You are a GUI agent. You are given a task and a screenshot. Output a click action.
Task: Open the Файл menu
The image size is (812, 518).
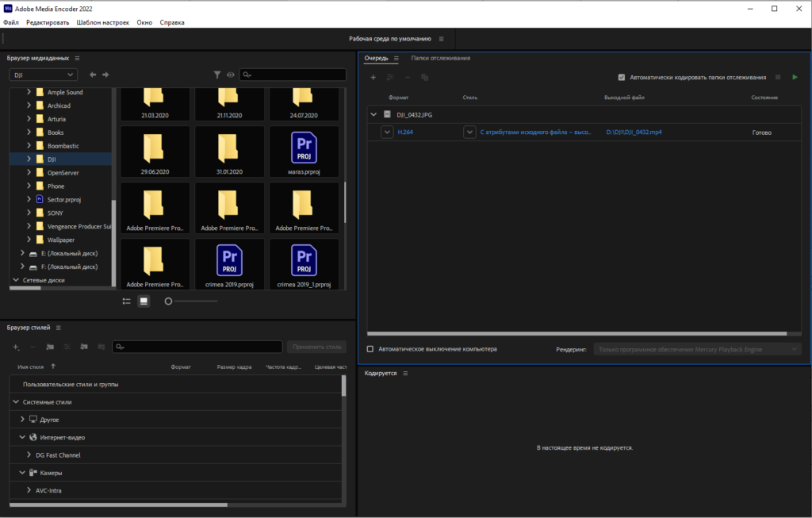tap(11, 22)
